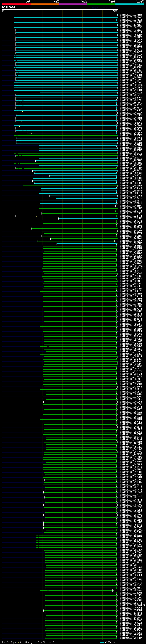The height and width of the screenshot is (644, 146).
Task: Click label UniRef100_Q5J6B4
Action: (x=131, y=610)
